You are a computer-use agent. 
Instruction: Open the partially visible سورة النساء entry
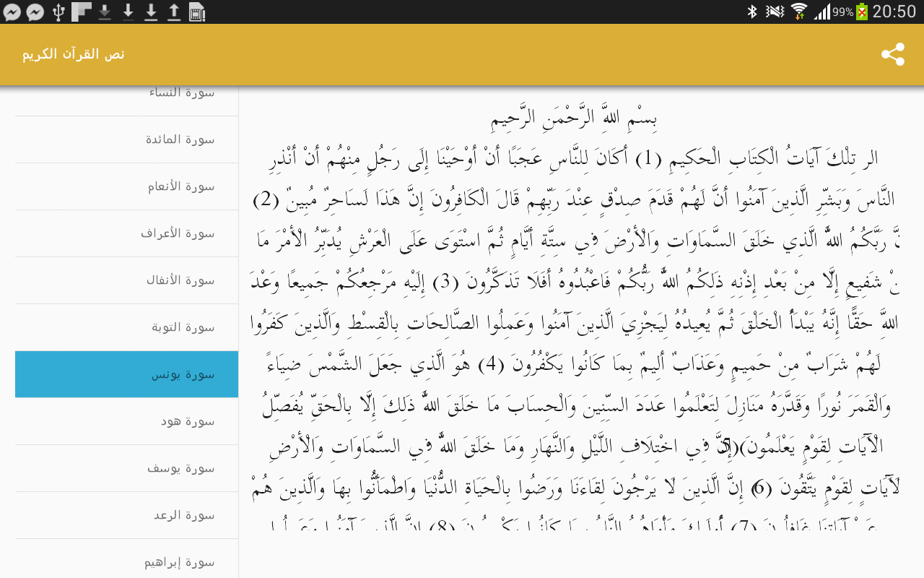[126, 100]
